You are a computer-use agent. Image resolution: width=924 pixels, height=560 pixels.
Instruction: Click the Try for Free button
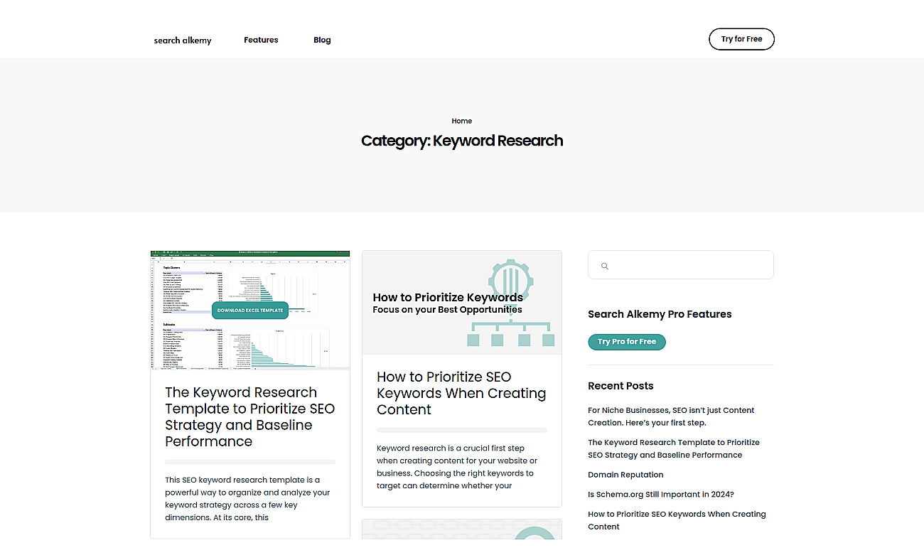(741, 39)
